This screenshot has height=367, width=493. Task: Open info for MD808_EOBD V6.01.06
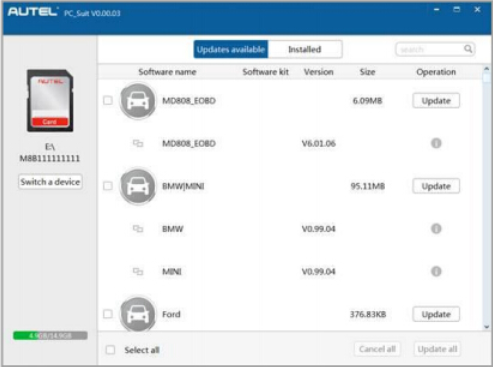pos(436,143)
